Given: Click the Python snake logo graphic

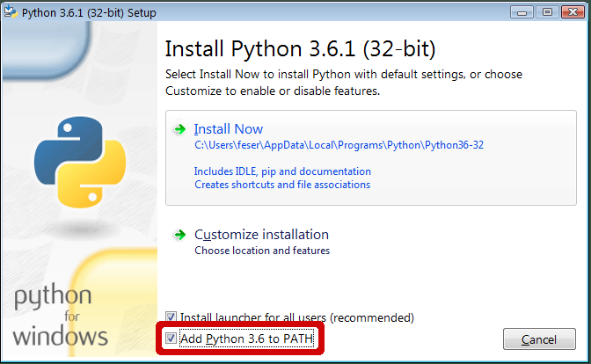Looking at the screenshot, I should [80, 162].
